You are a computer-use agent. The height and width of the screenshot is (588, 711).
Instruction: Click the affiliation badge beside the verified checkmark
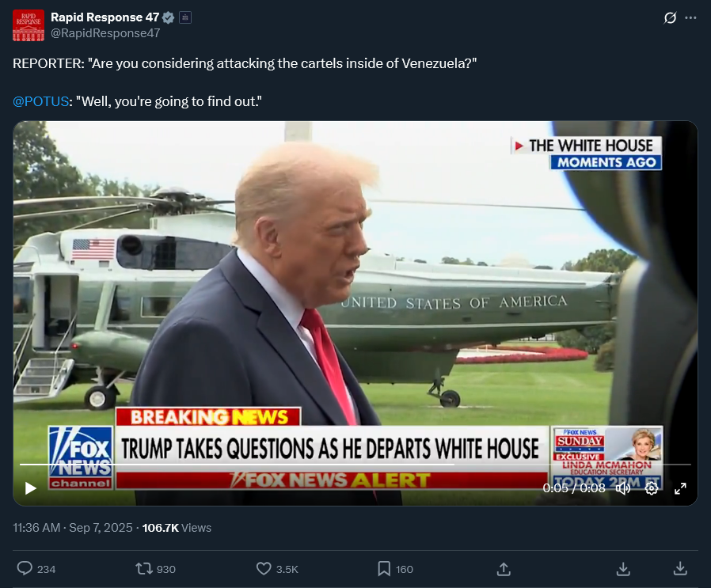[x=184, y=17]
